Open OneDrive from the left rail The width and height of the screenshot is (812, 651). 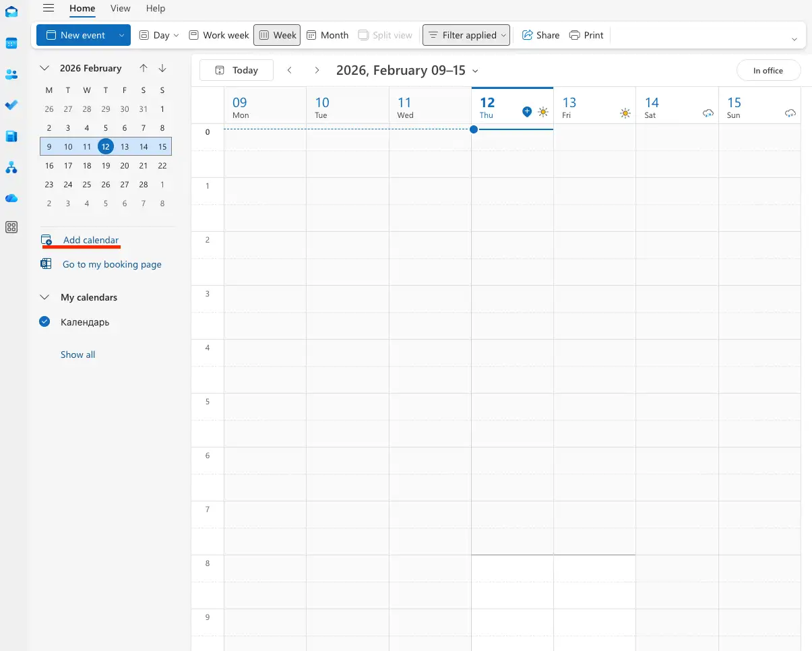(x=11, y=198)
